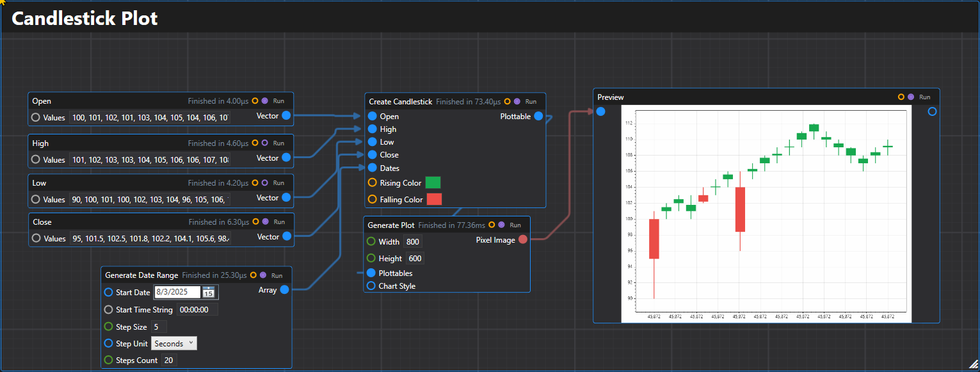Screen dimensions: 980x372
Task: Click the Generate Plot Width port
Action: pos(371,241)
